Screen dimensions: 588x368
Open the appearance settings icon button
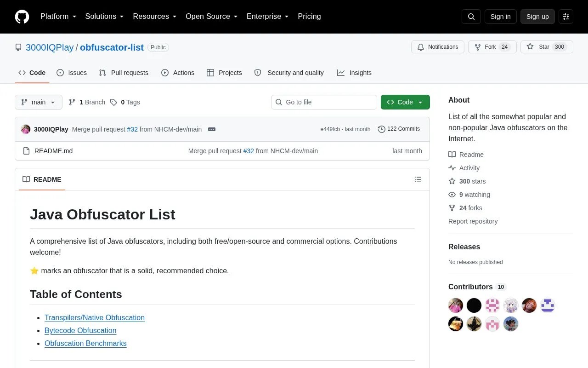[x=566, y=17]
